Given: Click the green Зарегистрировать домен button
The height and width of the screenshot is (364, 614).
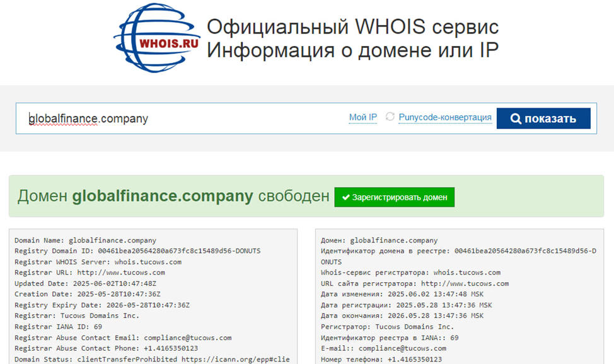Looking at the screenshot, I should click(x=394, y=197).
